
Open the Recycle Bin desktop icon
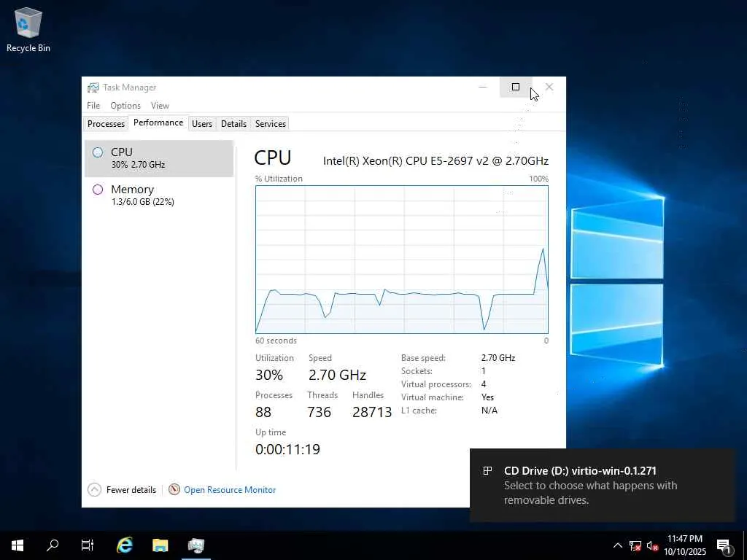click(x=28, y=30)
